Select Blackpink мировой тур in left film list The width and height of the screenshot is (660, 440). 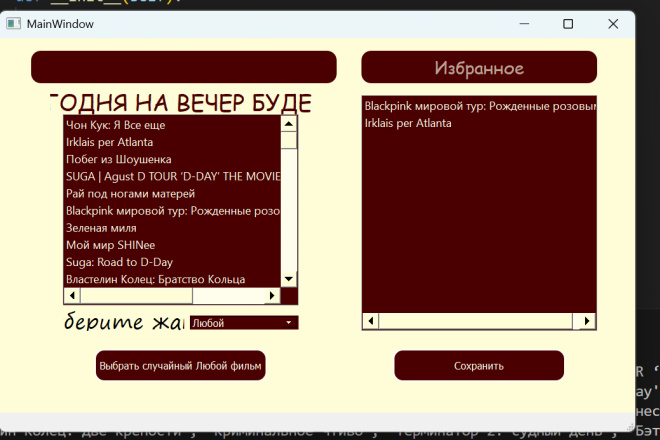point(172,211)
